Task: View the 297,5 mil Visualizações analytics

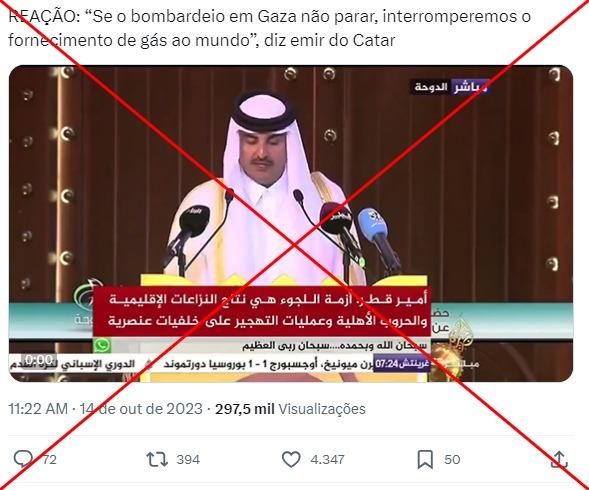Action: [290, 408]
